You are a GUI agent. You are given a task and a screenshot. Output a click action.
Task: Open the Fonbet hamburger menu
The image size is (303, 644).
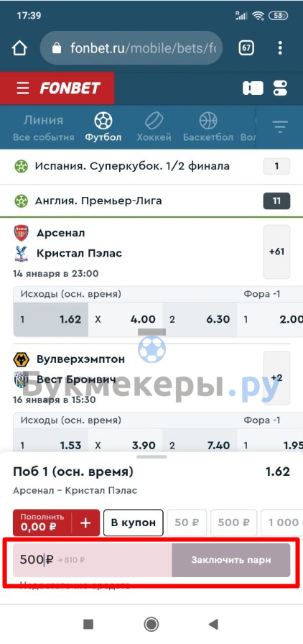coord(23,88)
